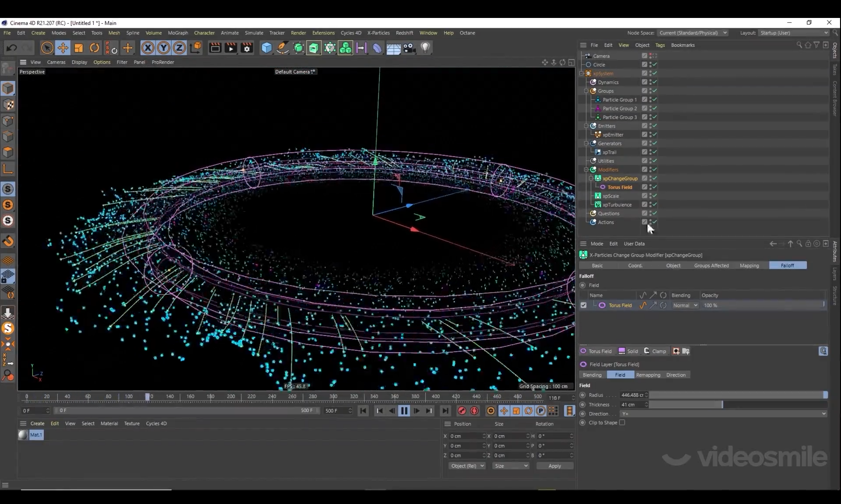Open the MoGraph menu
The width and height of the screenshot is (841, 504).
pos(177,33)
